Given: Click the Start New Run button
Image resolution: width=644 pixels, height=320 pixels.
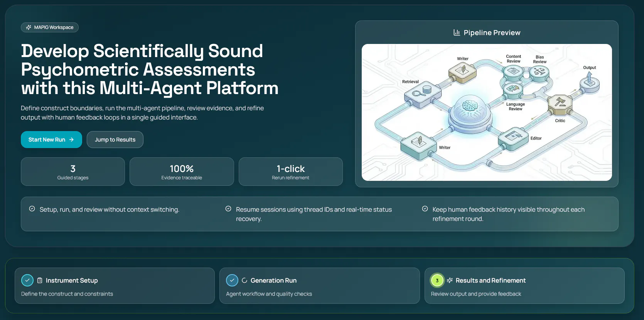Looking at the screenshot, I should [51, 140].
